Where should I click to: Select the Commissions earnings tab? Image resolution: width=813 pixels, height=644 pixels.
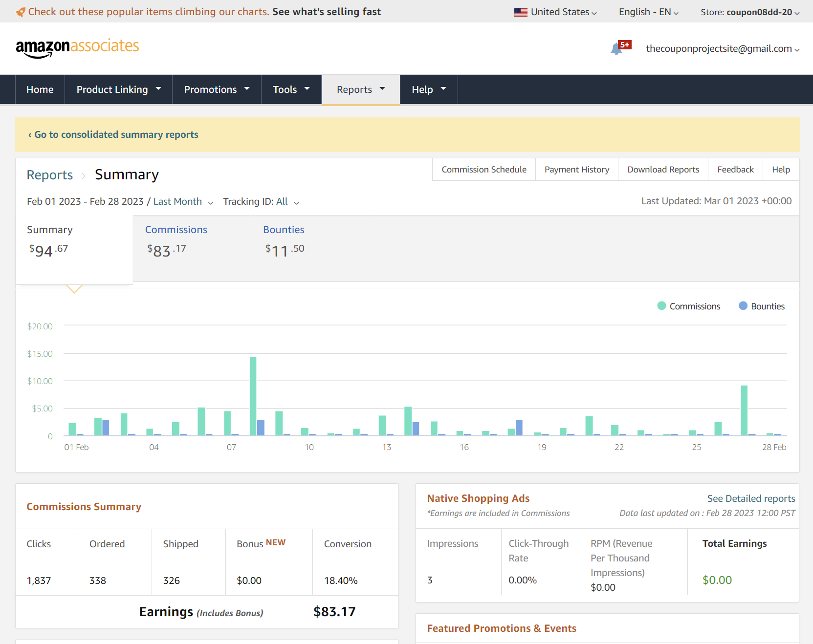192,248
